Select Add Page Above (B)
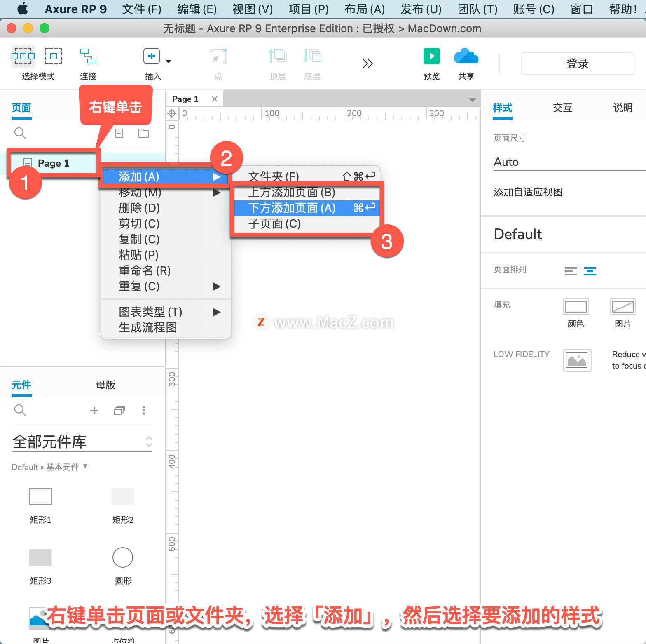This screenshot has height=644, width=646. (307, 193)
